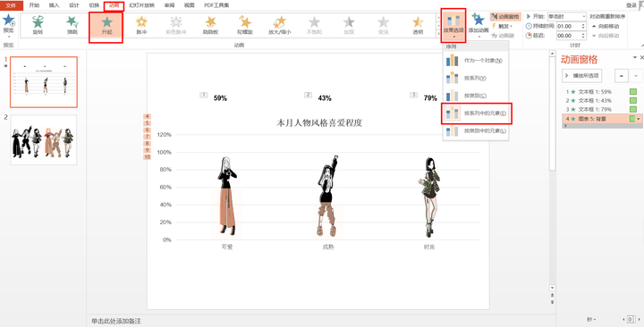Apply the 脉冲 (pulse) emphasis effect
Image resolution: width=644 pixels, height=327 pixels.
[141, 25]
